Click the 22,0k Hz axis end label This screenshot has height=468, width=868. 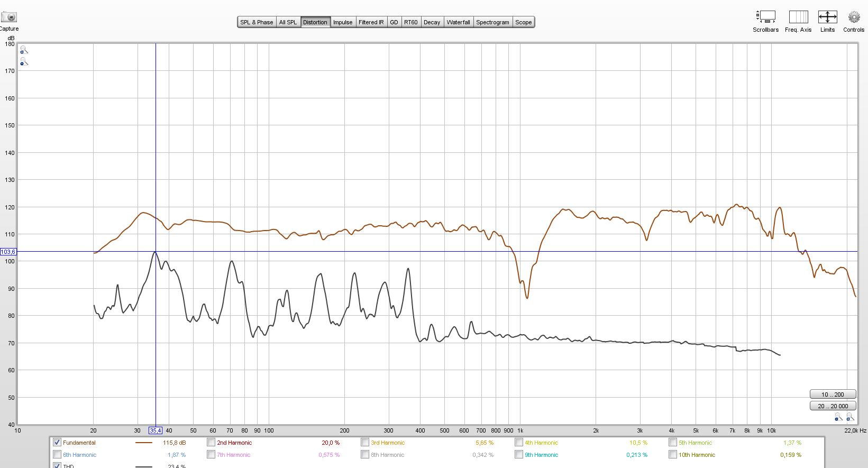click(855, 430)
